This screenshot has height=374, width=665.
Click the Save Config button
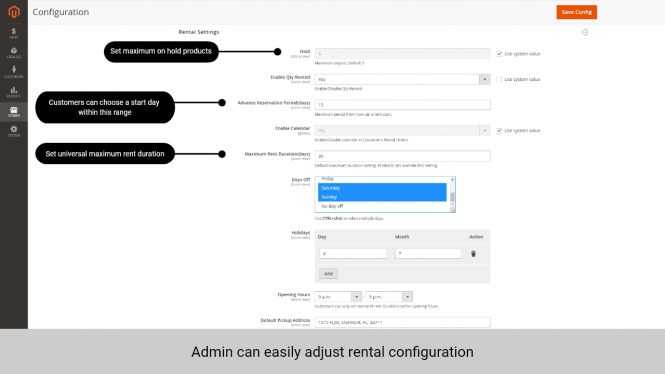click(576, 12)
